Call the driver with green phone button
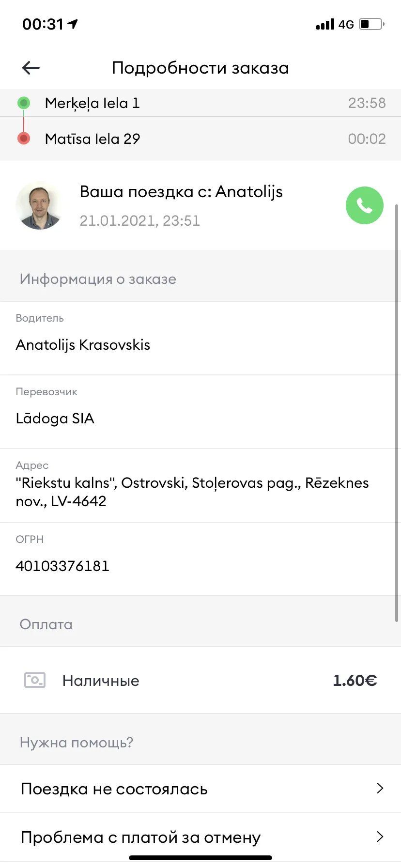 [x=365, y=205]
